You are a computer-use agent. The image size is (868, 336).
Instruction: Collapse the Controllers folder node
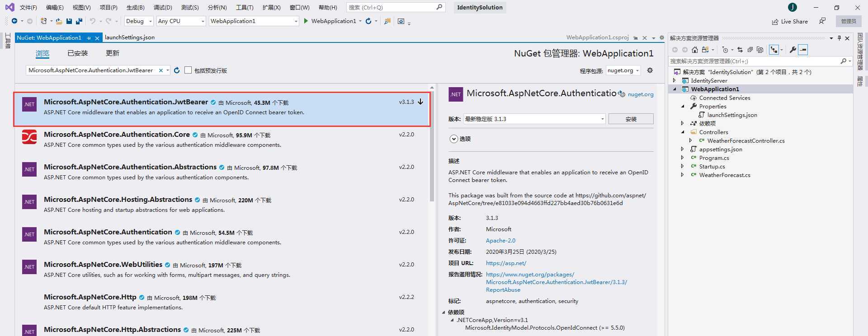tap(683, 132)
